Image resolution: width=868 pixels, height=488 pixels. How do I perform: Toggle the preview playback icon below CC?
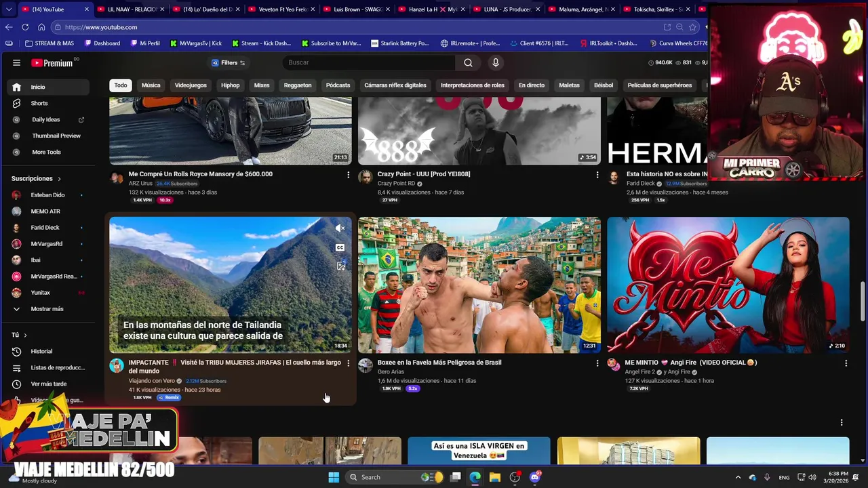click(340, 266)
